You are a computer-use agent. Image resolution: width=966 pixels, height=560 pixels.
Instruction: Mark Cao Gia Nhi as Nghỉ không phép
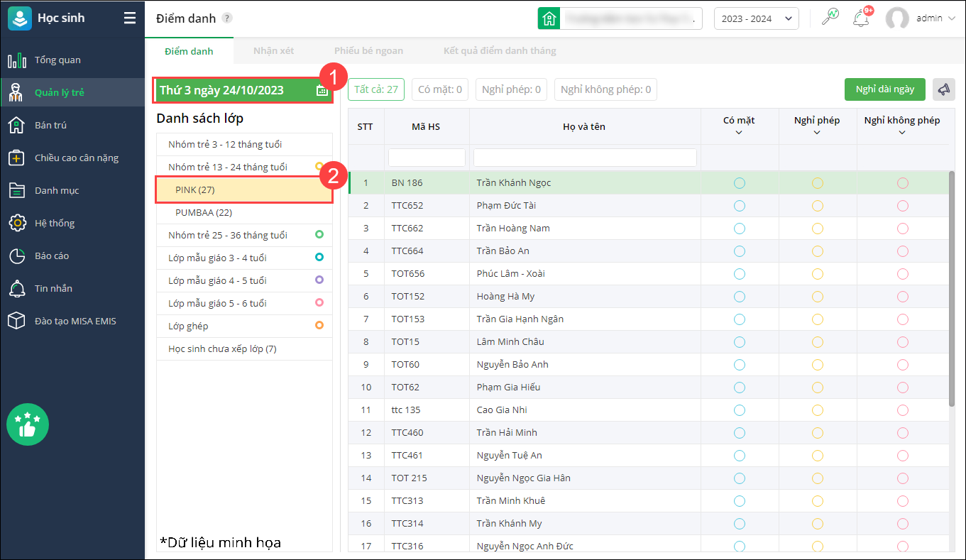[903, 410]
